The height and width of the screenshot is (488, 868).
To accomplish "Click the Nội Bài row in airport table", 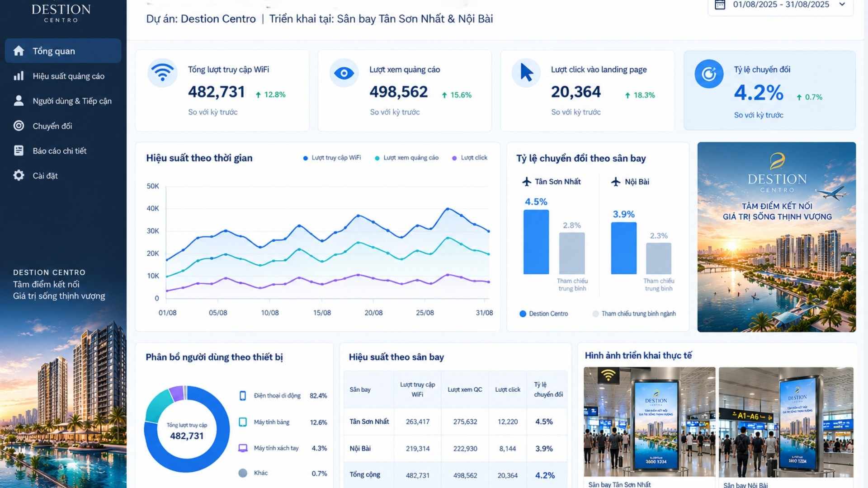I will tap(455, 448).
